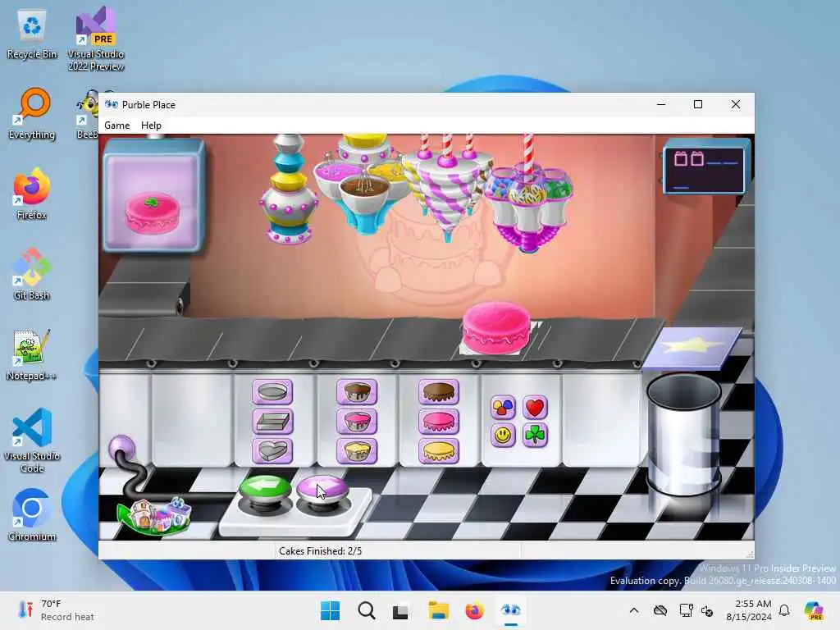Click the cake order score monitor
840x630 pixels.
click(705, 165)
